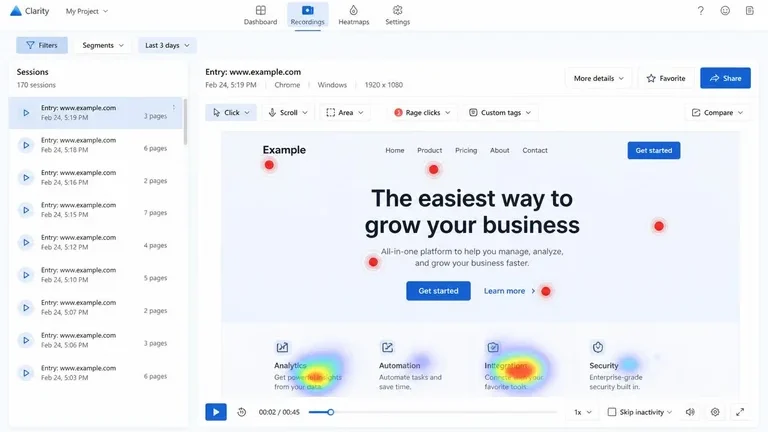Image resolution: width=768 pixels, height=432 pixels.
Task: Click the Security feature icon
Action: click(x=598, y=347)
